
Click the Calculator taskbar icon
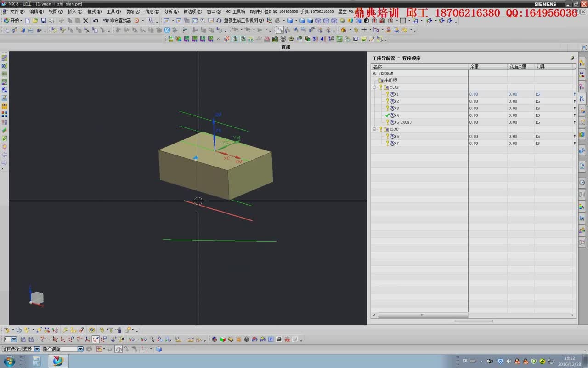pos(37,361)
